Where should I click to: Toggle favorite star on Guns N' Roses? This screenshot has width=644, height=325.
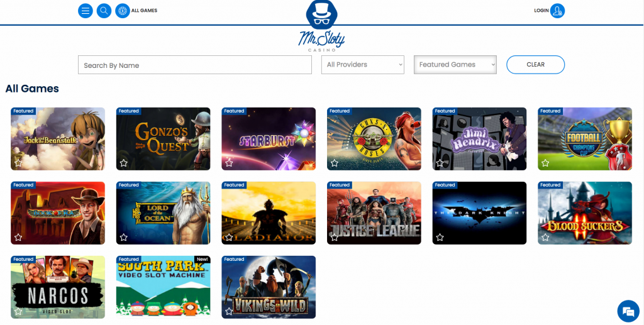click(x=335, y=163)
